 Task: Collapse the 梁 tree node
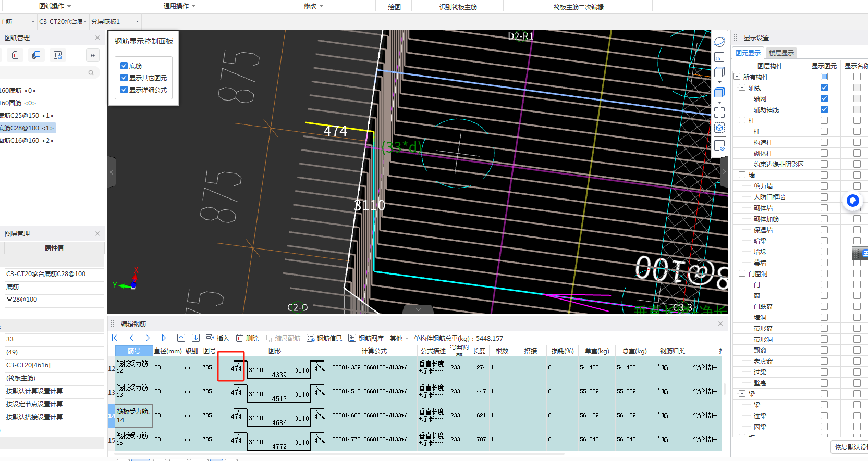742,394
